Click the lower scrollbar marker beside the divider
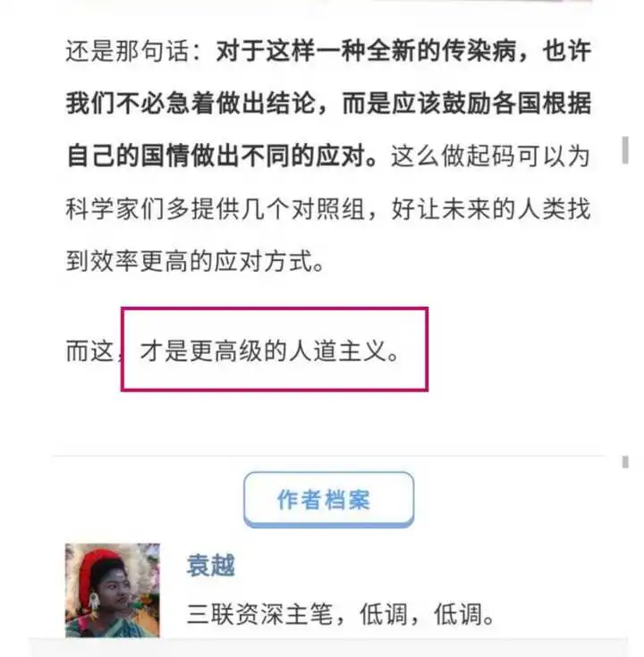The height and width of the screenshot is (657, 644). (625, 462)
